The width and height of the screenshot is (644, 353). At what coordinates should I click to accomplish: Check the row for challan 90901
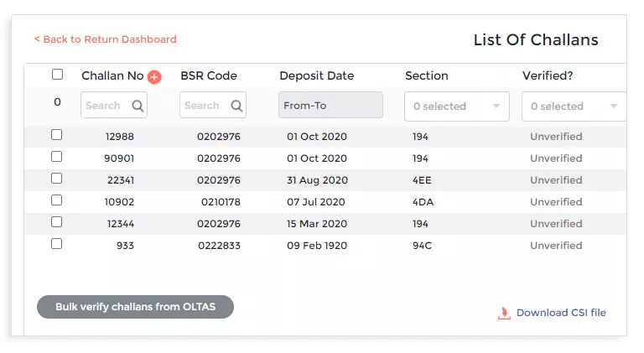click(56, 157)
